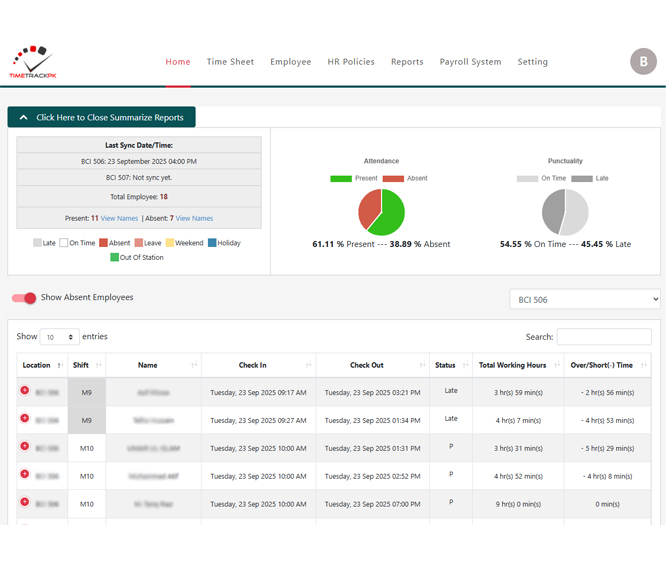Collapse the Summarize Reports panel
The height and width of the screenshot is (570, 667).
point(102,117)
